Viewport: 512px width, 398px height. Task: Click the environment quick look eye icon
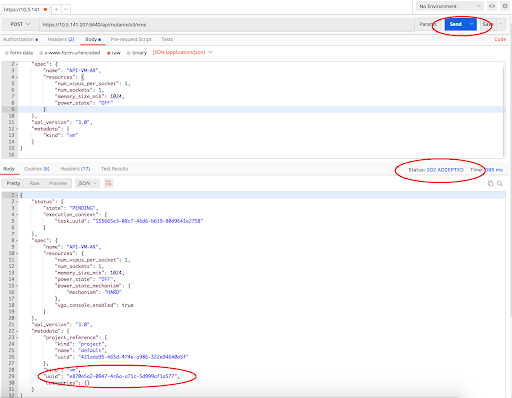click(492, 6)
